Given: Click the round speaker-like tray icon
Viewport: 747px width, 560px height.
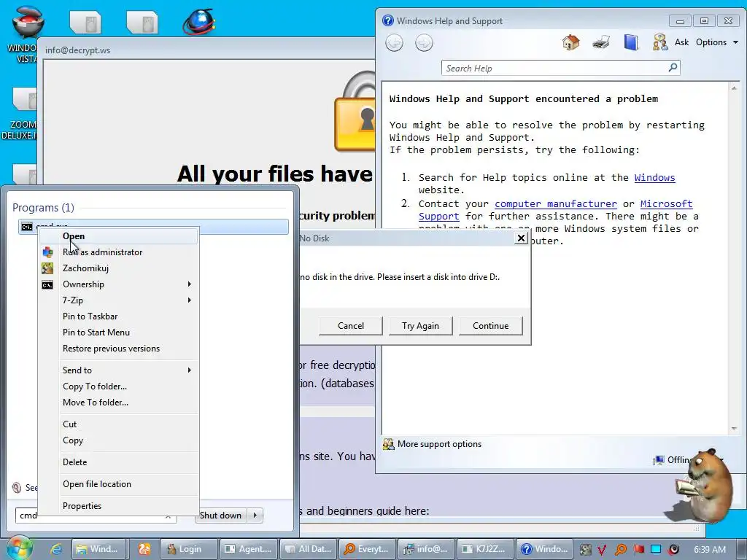Looking at the screenshot, I should (x=673, y=550).
